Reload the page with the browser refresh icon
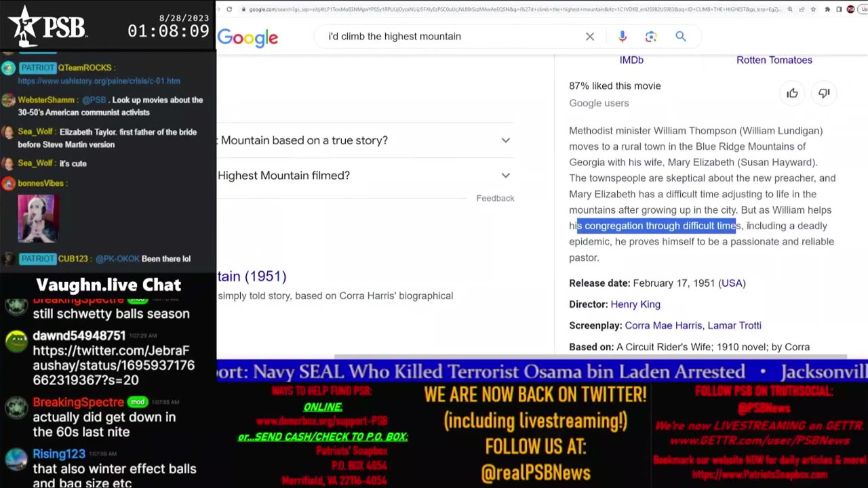868x488 pixels. coord(229,9)
